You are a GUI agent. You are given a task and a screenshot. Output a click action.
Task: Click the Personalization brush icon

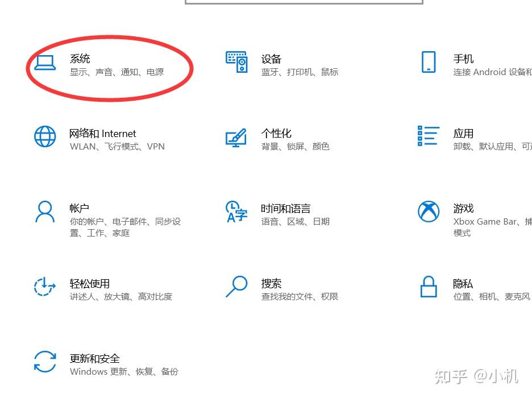[235, 136]
